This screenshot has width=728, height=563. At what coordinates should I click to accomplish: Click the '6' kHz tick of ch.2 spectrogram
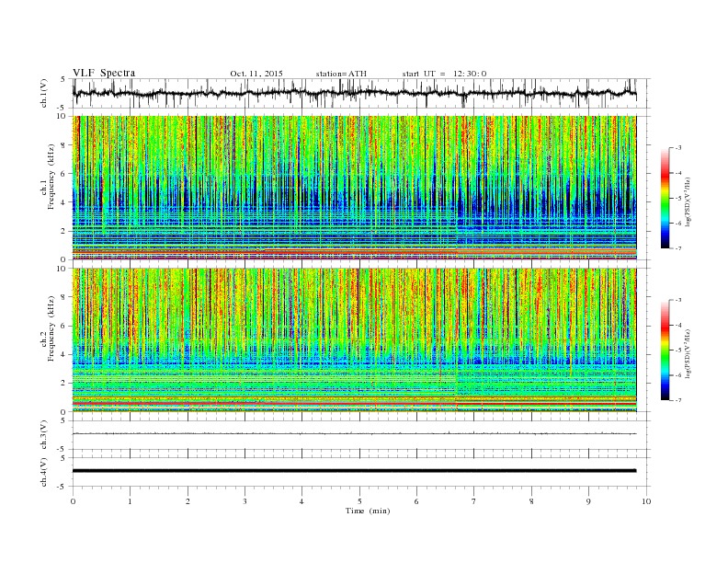pyautogui.click(x=64, y=326)
